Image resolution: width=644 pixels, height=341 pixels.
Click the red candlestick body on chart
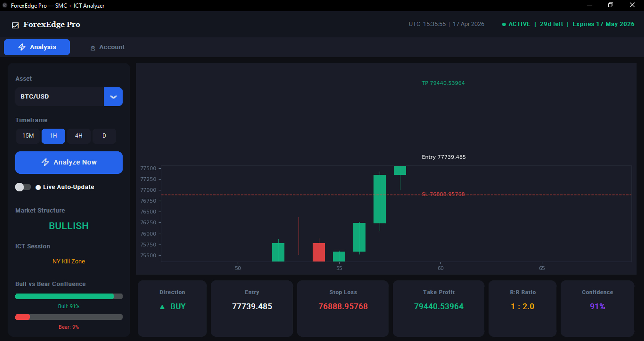[x=319, y=252]
